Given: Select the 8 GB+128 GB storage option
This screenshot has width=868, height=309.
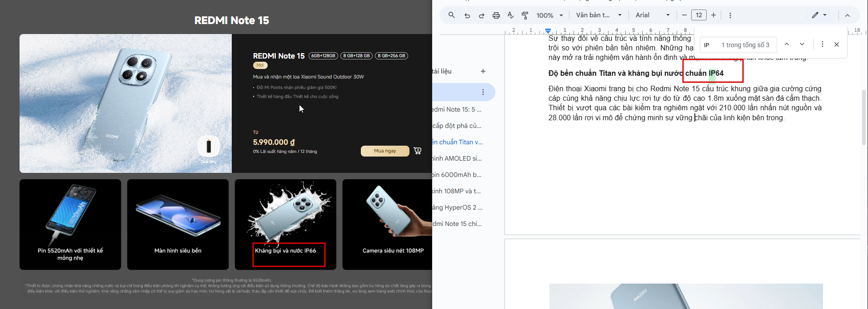Looking at the screenshot, I should (x=356, y=56).
